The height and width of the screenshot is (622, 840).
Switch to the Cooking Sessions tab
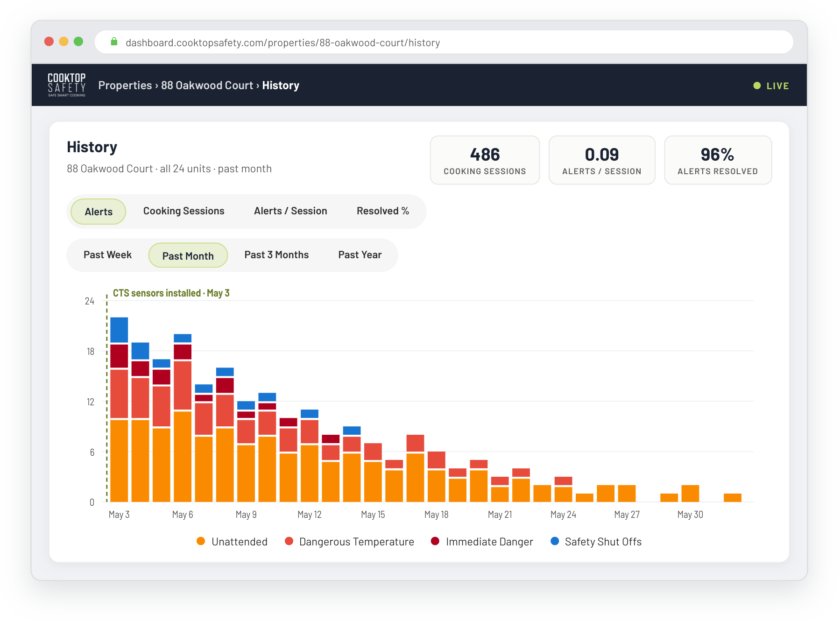[x=184, y=211]
